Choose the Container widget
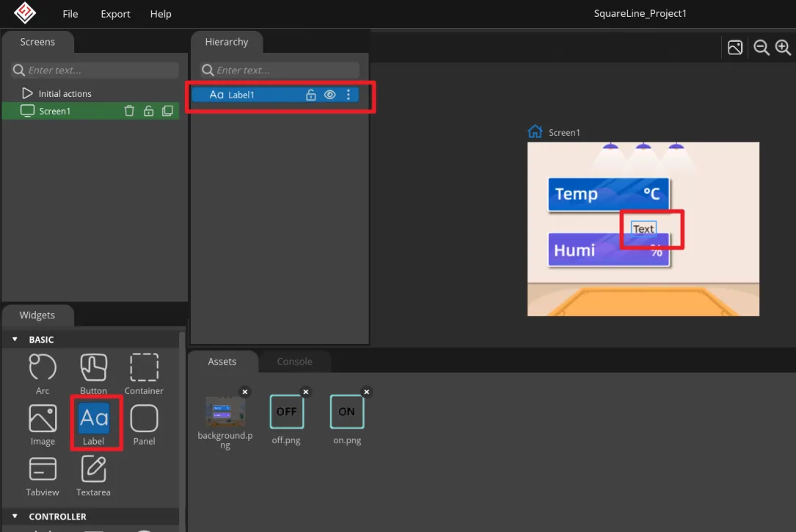This screenshot has height=532, width=796. [x=144, y=368]
